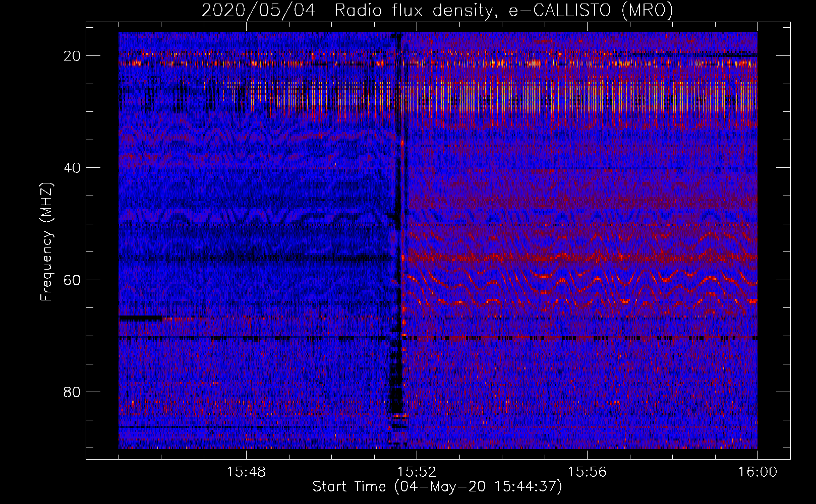Click the 15:48 time tick label
Image resolution: width=816 pixels, height=504 pixels.
246,472
